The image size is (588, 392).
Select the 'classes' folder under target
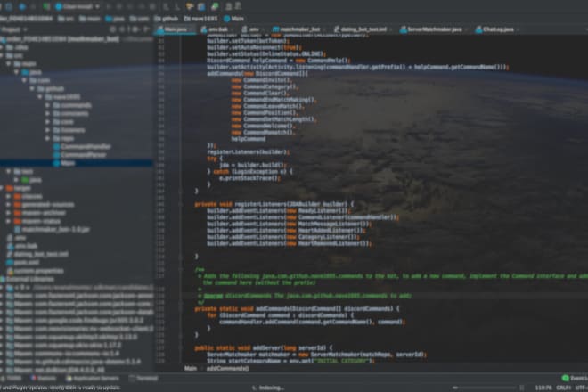29,196
